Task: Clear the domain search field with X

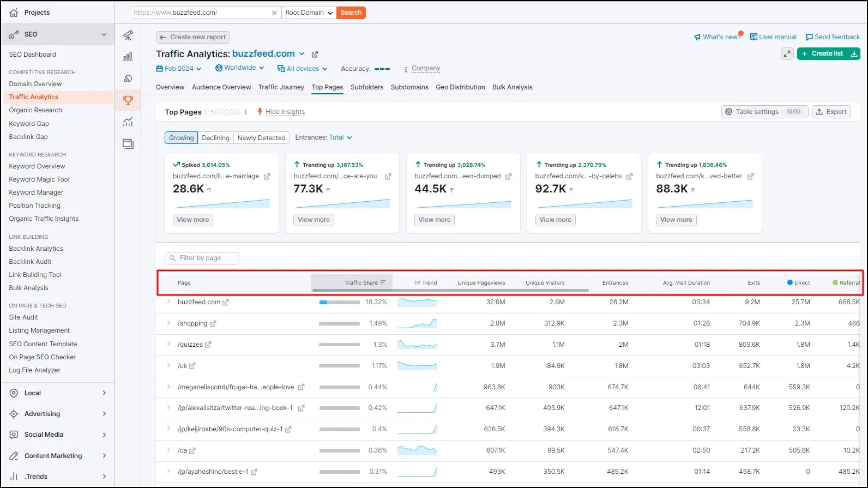Action: pyautogui.click(x=274, y=13)
